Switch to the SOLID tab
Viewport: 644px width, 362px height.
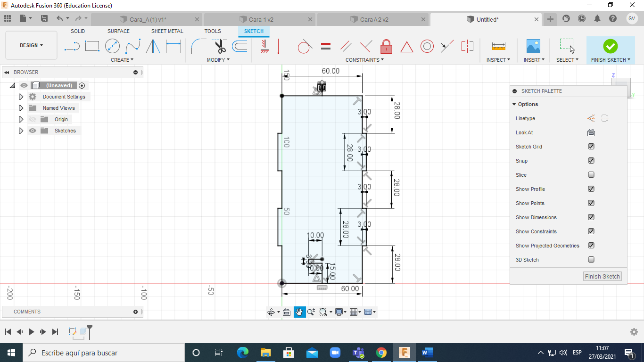[x=78, y=31]
